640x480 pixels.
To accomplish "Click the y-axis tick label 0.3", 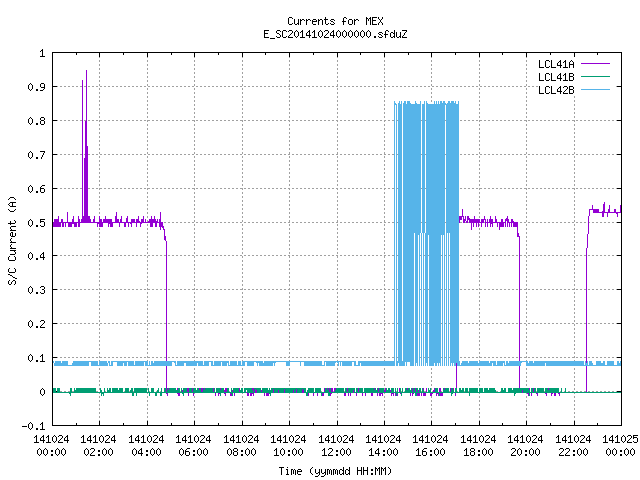I will 36,290.
